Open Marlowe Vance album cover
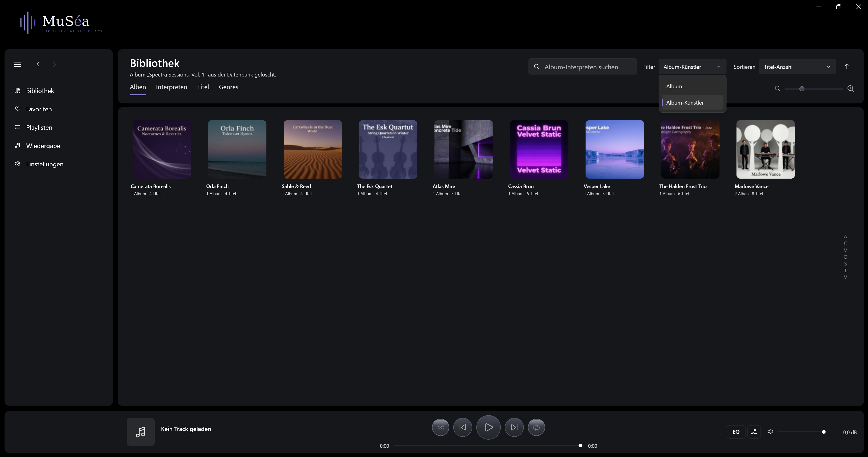868x457 pixels. click(766, 149)
